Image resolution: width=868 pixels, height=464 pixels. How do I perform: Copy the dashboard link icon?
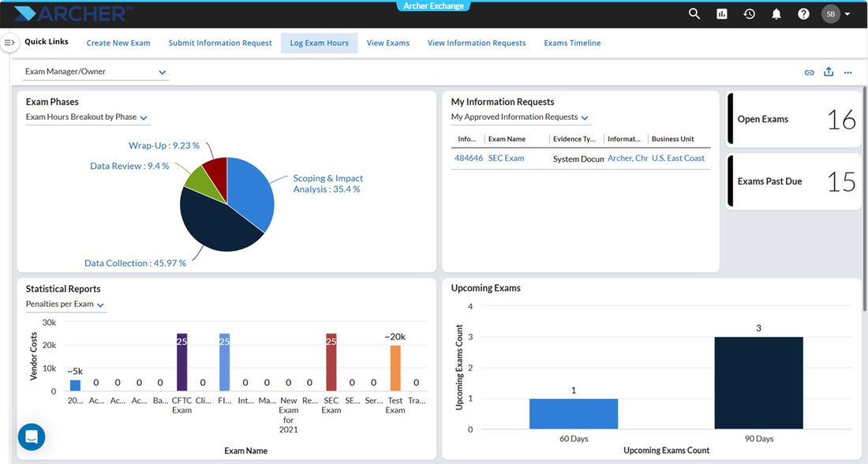pos(810,72)
